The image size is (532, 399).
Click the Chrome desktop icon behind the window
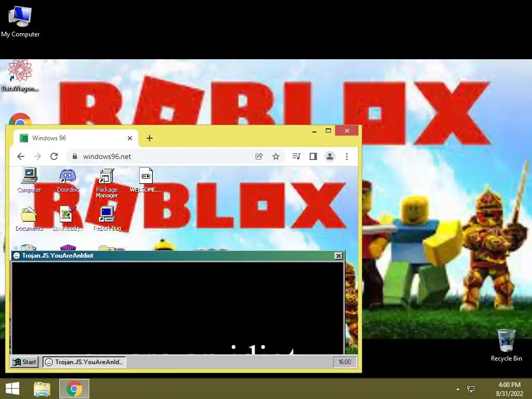[20, 119]
